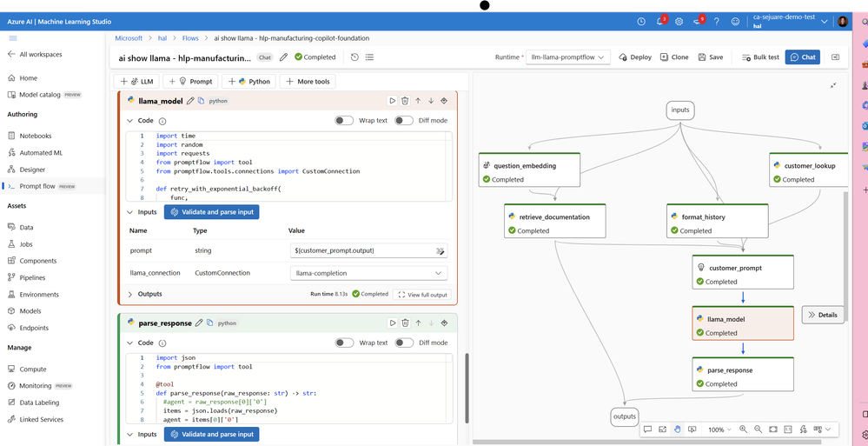
Task: Toggle Diff mode for parse_response code
Action: click(404, 343)
